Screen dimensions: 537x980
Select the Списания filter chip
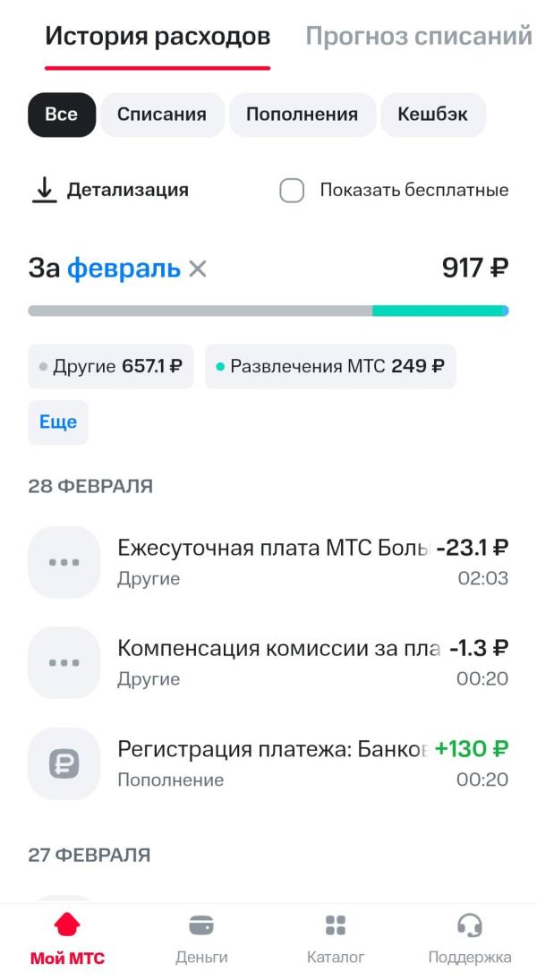tap(162, 115)
